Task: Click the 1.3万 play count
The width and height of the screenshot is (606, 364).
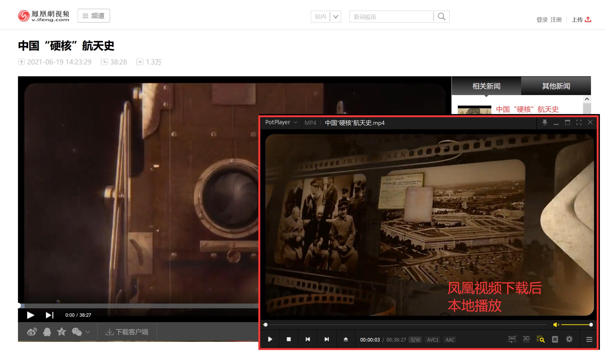Action: (153, 62)
